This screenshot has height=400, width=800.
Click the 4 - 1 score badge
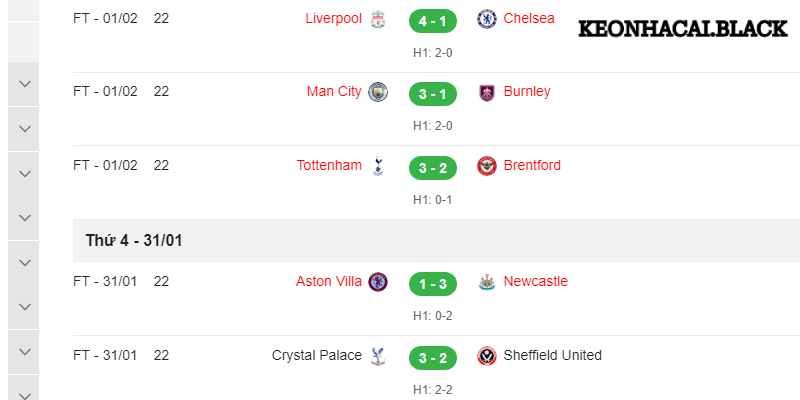pos(432,20)
